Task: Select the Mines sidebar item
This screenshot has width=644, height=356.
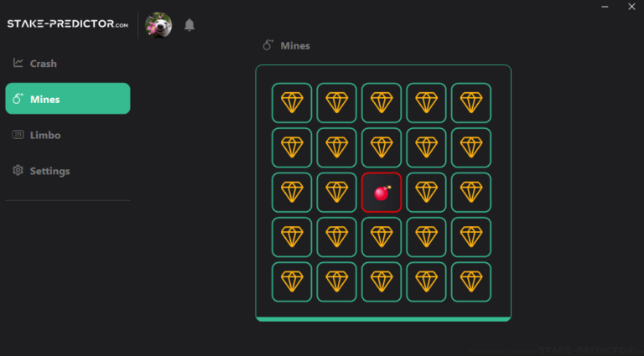Action: coord(68,99)
